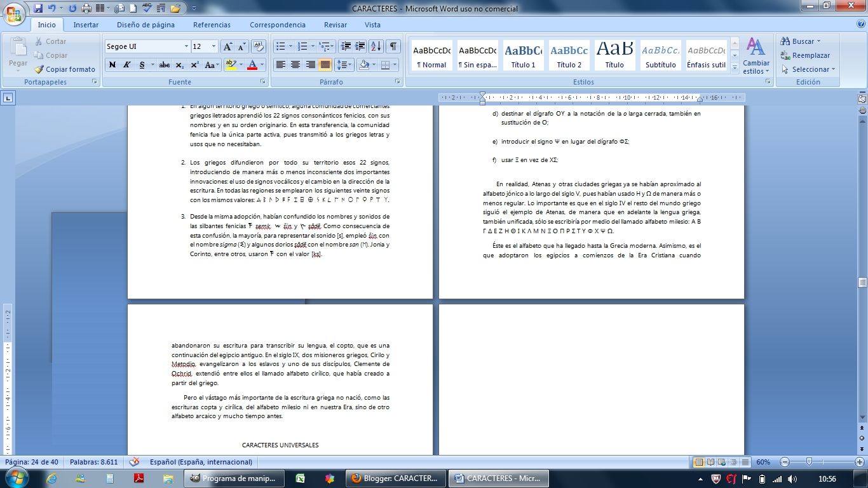Toggle justified text alignment
Viewport: 868px width, 488px height.
[x=325, y=65]
